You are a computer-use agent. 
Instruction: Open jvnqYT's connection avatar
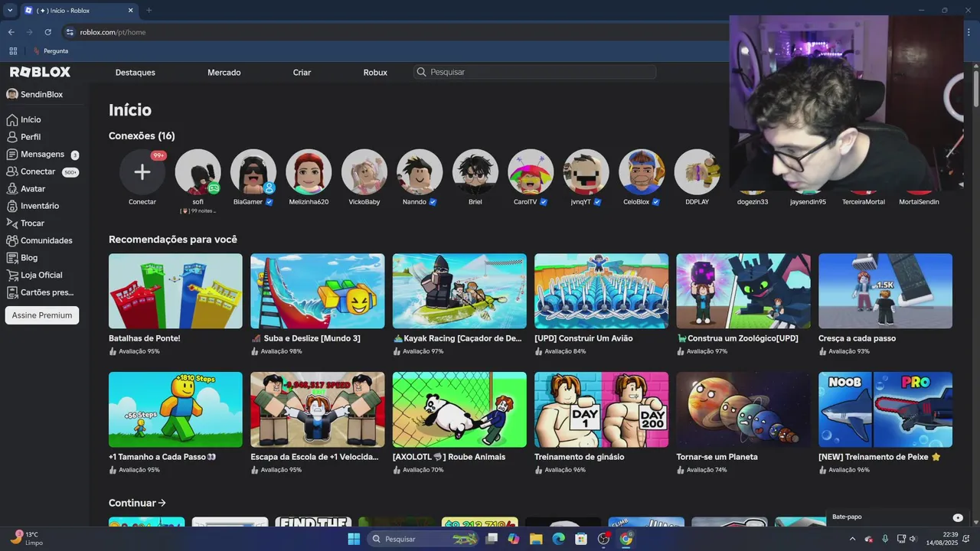[x=586, y=171]
